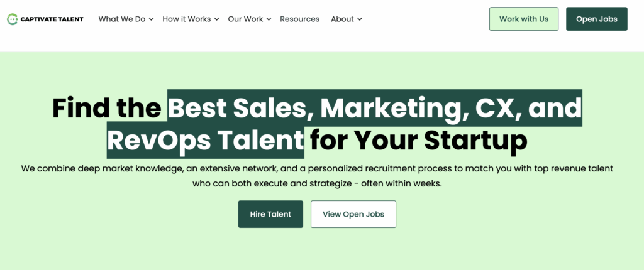Open the Our Work menu

(245, 19)
